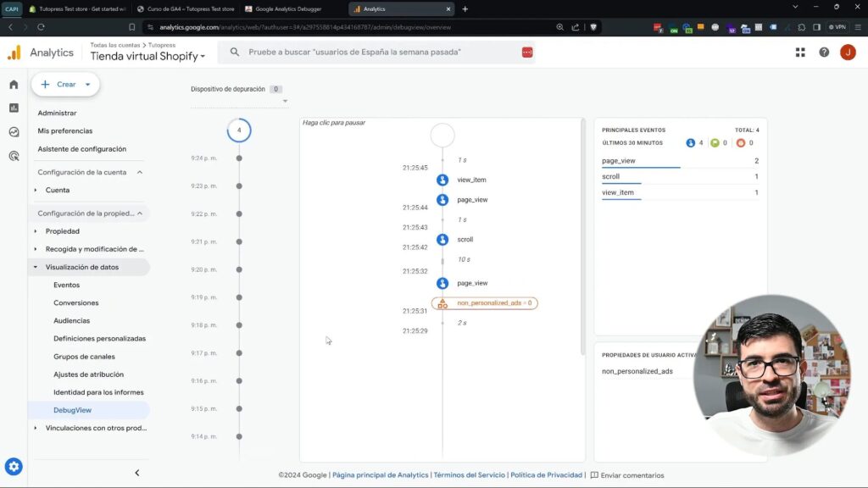Click the browser share icon
Screen dimensions: 868x488
(576, 26)
